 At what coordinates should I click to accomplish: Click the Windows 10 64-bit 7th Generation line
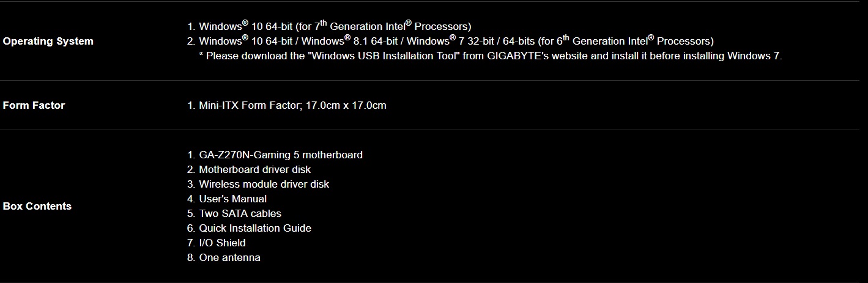click(x=335, y=26)
